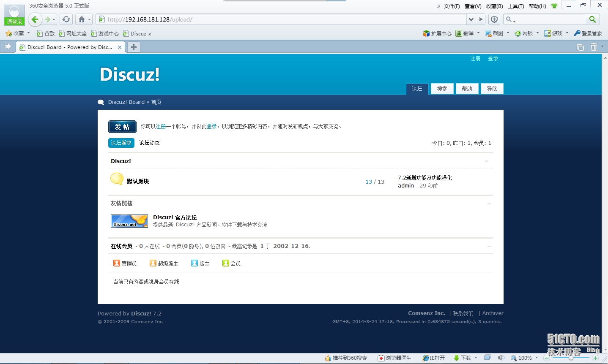Open the 工具(T) menu
The height and width of the screenshot is (364, 608).
click(x=516, y=6)
